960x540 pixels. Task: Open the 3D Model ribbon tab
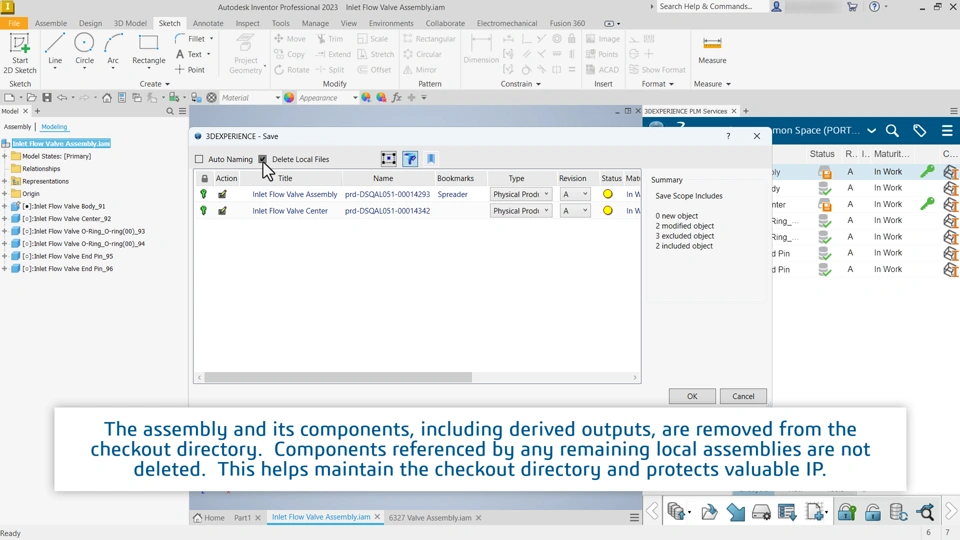tap(130, 23)
